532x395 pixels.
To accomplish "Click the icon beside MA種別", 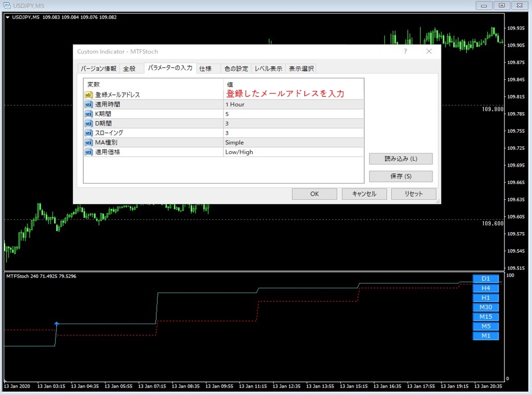I will click(x=88, y=142).
